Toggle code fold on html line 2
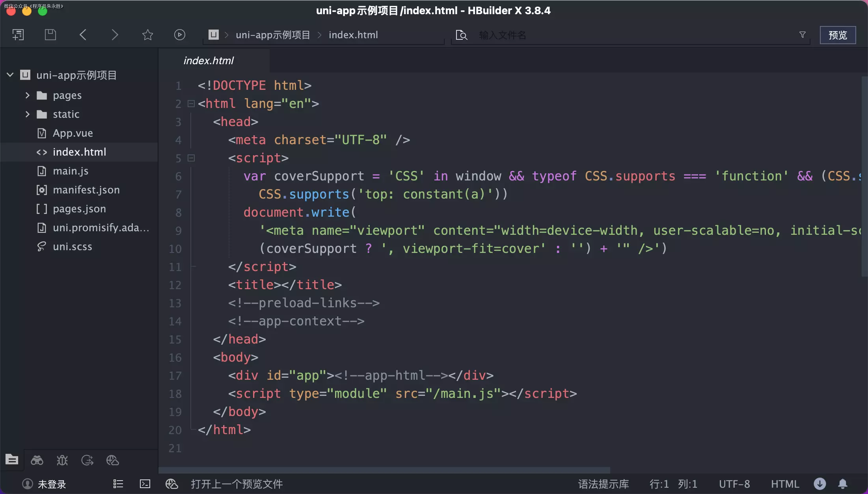 (191, 104)
